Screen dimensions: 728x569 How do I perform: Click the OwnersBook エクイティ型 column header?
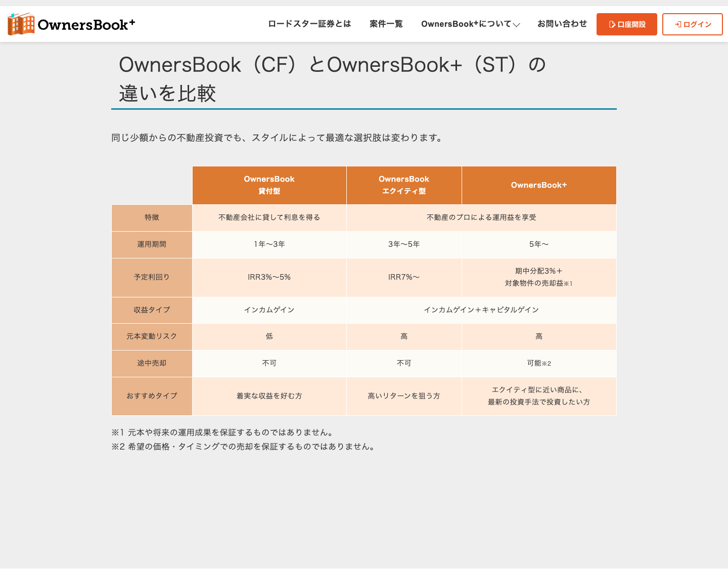(x=404, y=185)
